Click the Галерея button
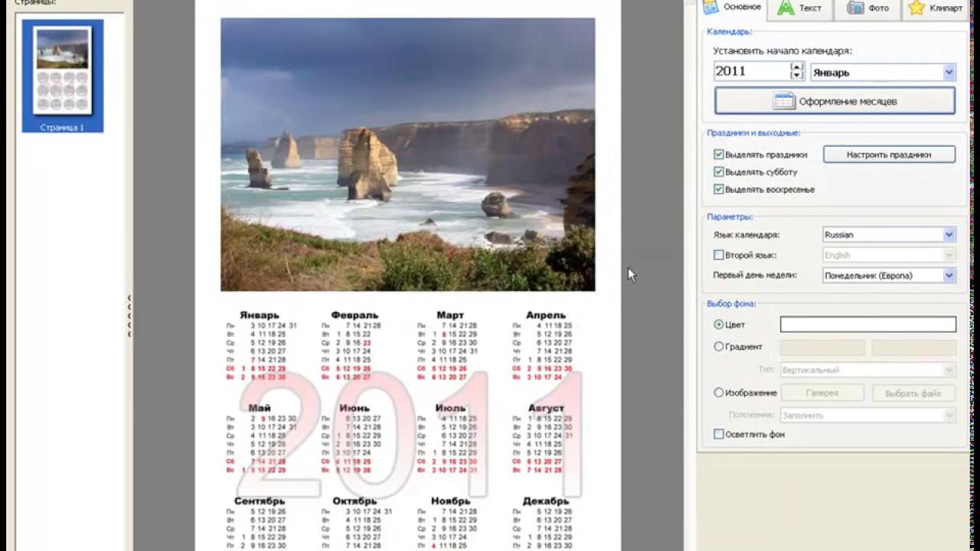The width and height of the screenshot is (980, 551). coord(822,393)
